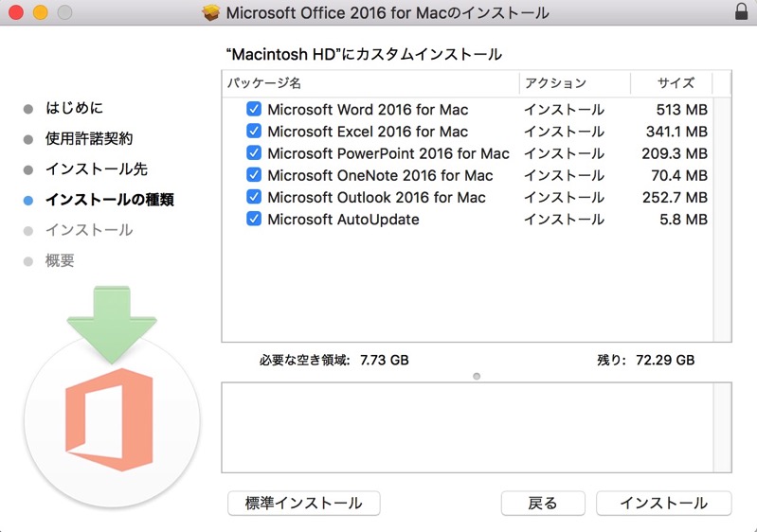Click the Microsoft PowerPoint 2016 for Mac name
This screenshot has height=532, width=757.
tap(388, 153)
